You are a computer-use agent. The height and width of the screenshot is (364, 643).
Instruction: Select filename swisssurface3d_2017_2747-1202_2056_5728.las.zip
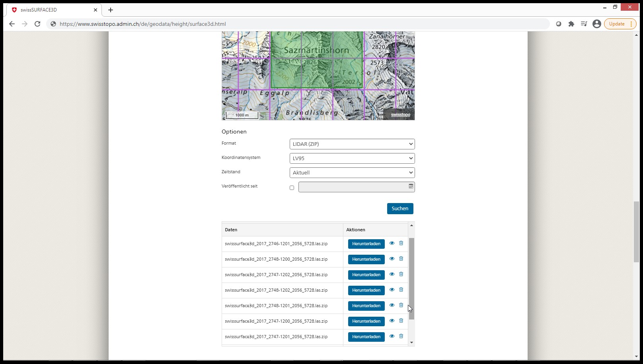276,275
